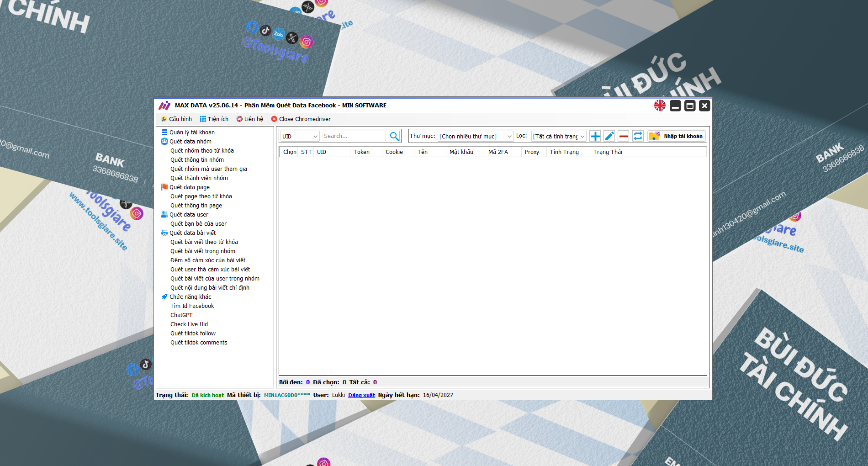Focus the Search... text field
This screenshot has width=868, height=466.
[x=354, y=136]
